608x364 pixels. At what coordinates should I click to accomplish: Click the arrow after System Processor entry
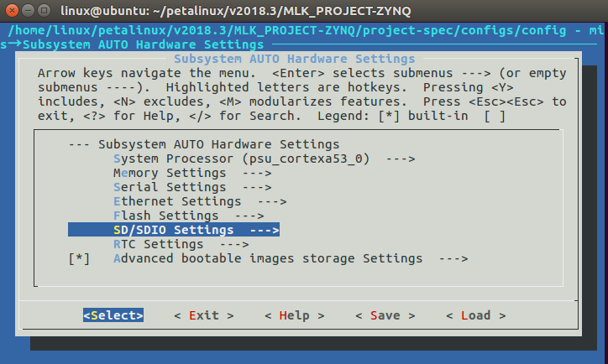click(x=401, y=159)
